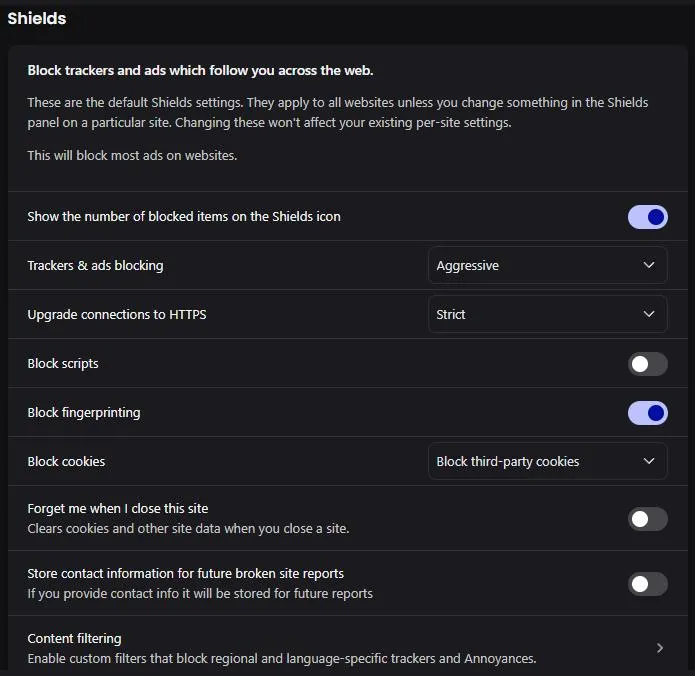Click the Block fingerprinting label text

pyautogui.click(x=84, y=413)
